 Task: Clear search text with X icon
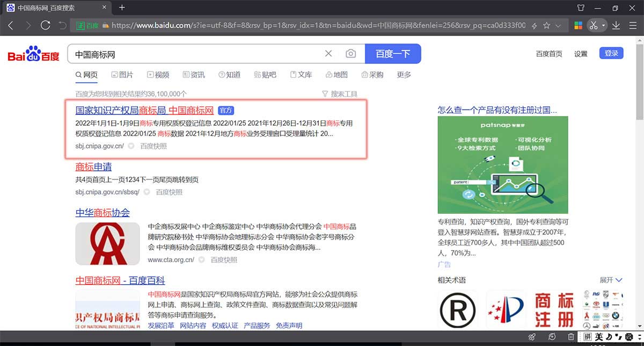(x=328, y=54)
